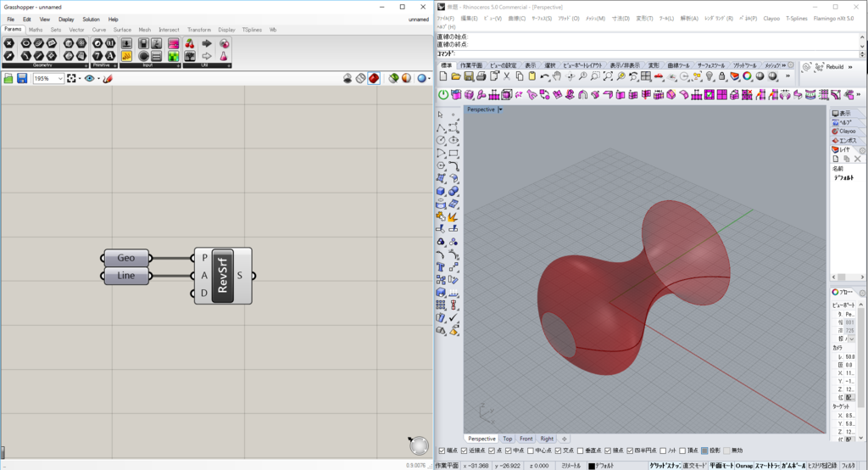Click the Line parameter component on canvas

click(x=126, y=276)
